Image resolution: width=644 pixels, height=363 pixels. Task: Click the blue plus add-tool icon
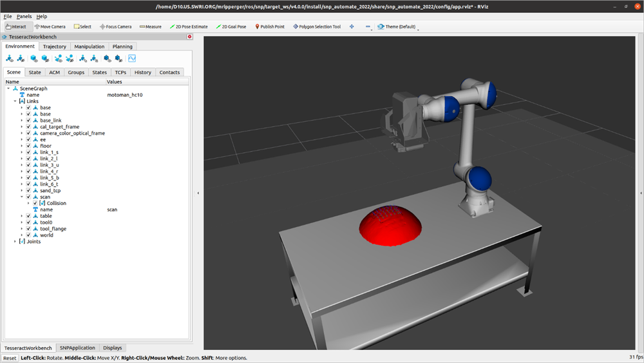352,26
